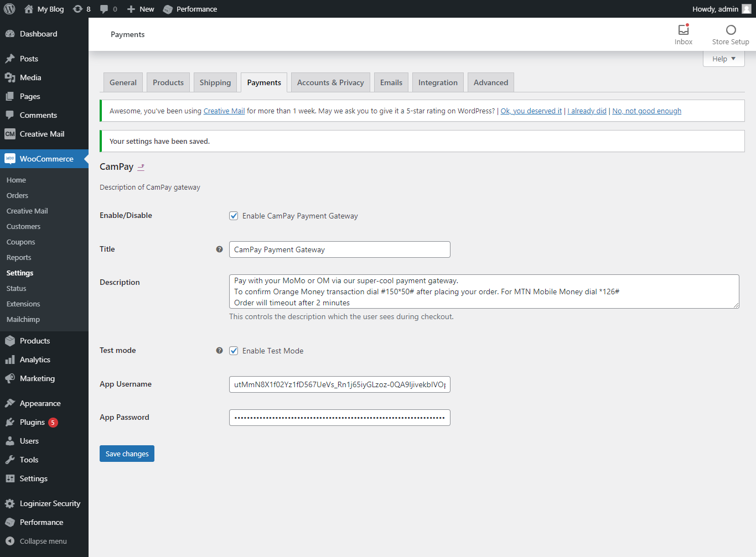This screenshot has width=756, height=557.
Task: Click the WordPress logo in the admin bar
Action: tap(9, 9)
